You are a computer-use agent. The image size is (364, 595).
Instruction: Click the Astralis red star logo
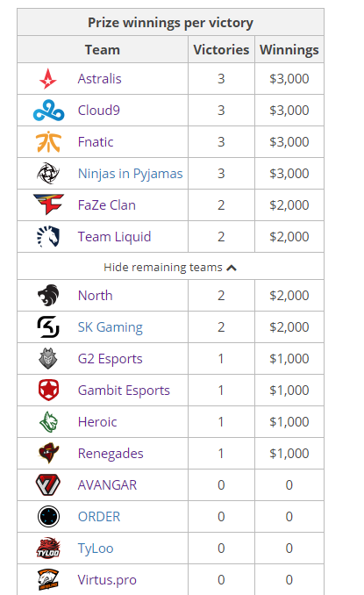coord(48,79)
